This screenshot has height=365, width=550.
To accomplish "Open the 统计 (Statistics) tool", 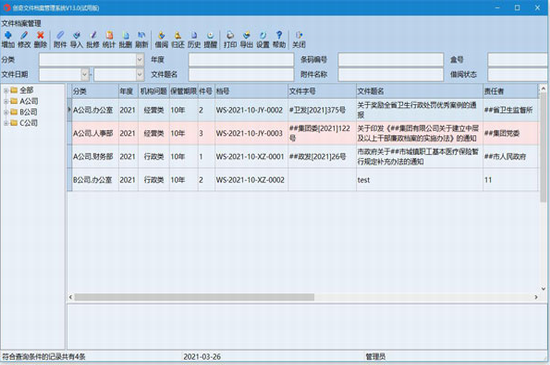I will [109, 39].
